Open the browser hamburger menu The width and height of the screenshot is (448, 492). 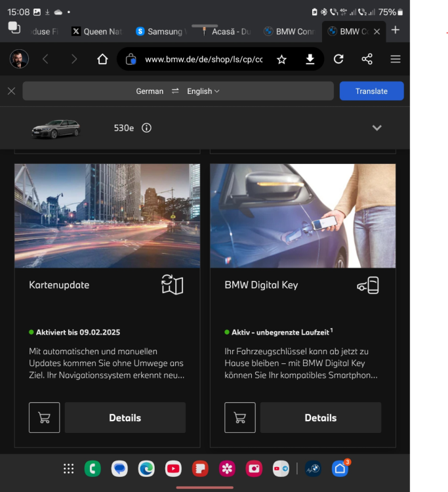coord(395,59)
